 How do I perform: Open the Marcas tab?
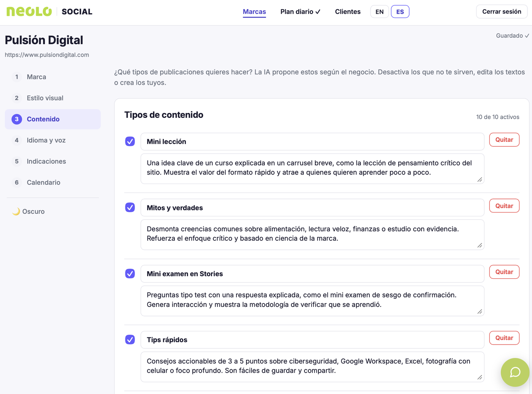coord(254,12)
